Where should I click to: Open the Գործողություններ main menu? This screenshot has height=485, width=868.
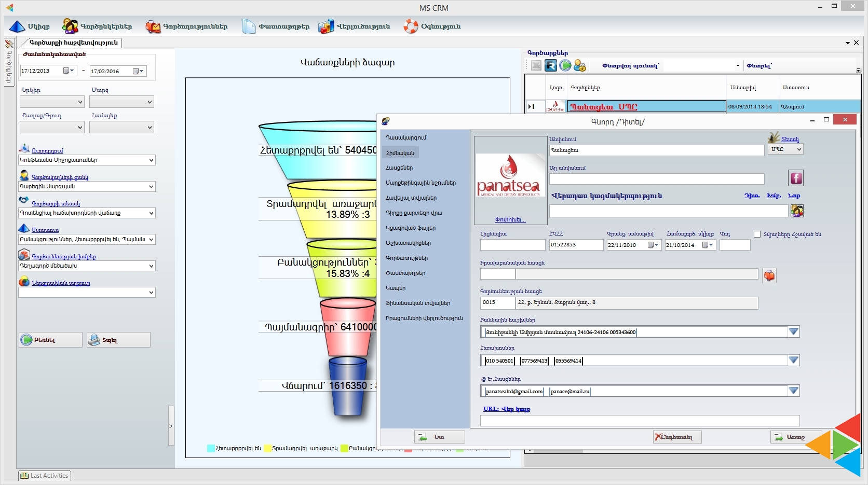click(x=186, y=26)
